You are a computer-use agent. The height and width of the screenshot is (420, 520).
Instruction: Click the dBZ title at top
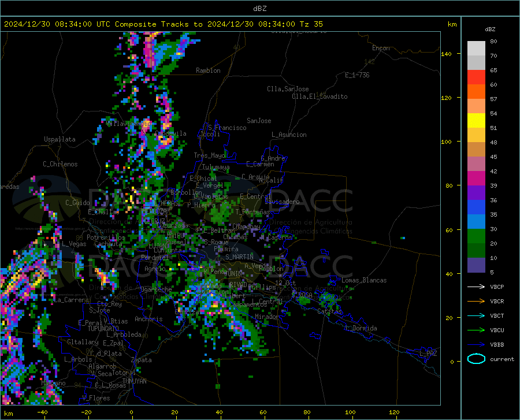(x=259, y=9)
